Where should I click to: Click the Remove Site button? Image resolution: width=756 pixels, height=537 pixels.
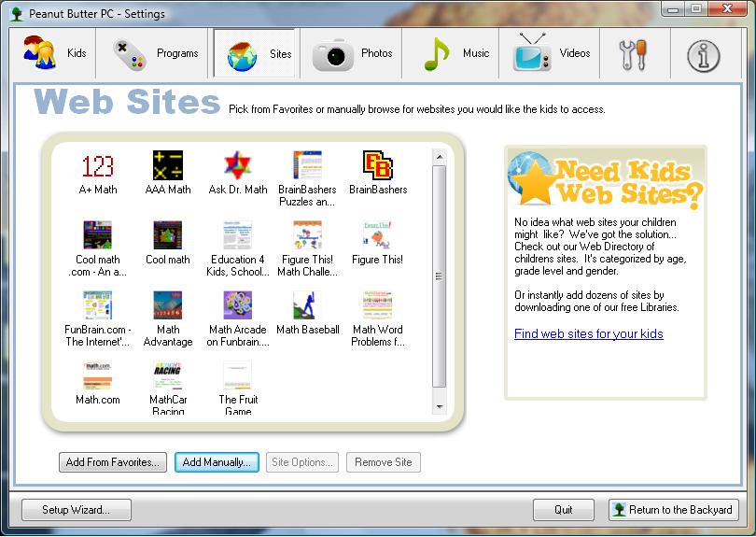[x=384, y=462]
